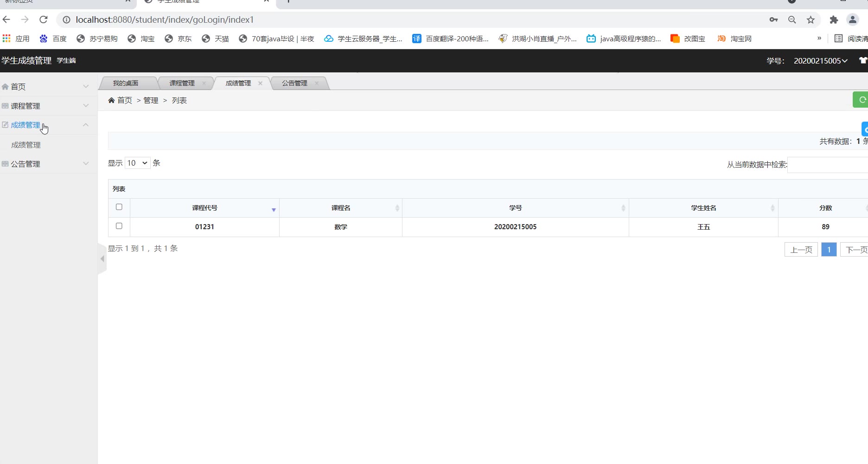The height and width of the screenshot is (464, 868).
Task: Toggle the select-all header checkbox
Action: [119, 207]
